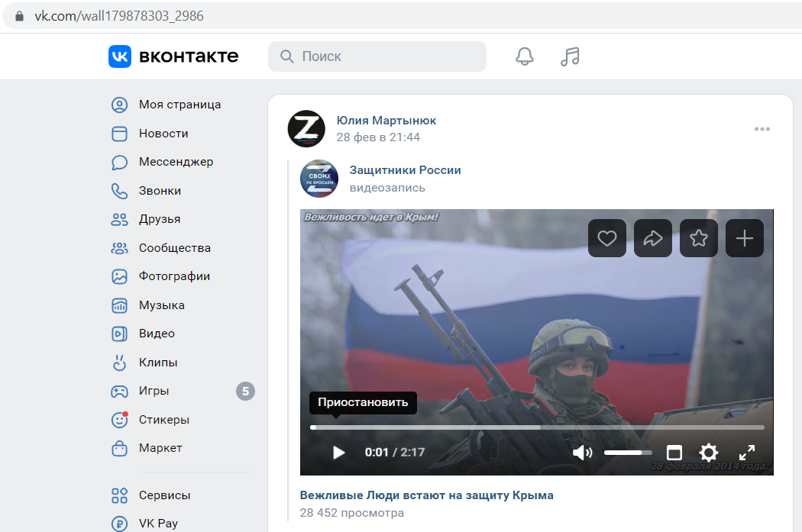Click the Сообщества communities icon
The width and height of the screenshot is (802, 532).
(119, 248)
